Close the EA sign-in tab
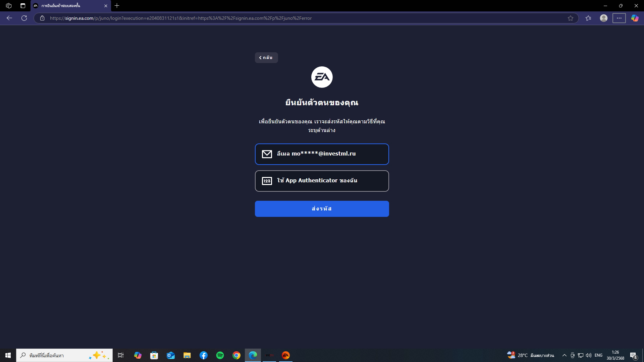Viewport: 644px width, 362px height. click(106, 6)
